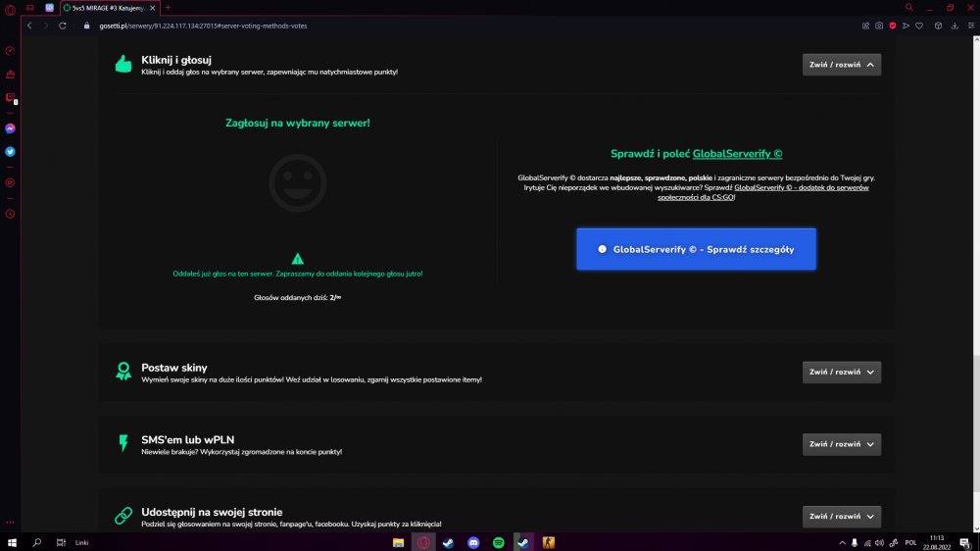Click the Zagłosuj na wybrany serwer! heading
Image resolution: width=980 pixels, height=551 pixels.
point(298,124)
